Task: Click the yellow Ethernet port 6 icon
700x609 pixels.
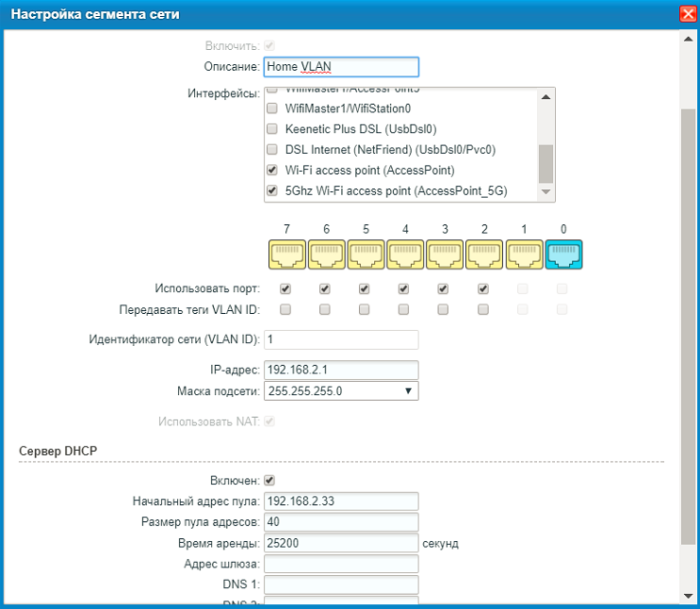Action: click(325, 254)
